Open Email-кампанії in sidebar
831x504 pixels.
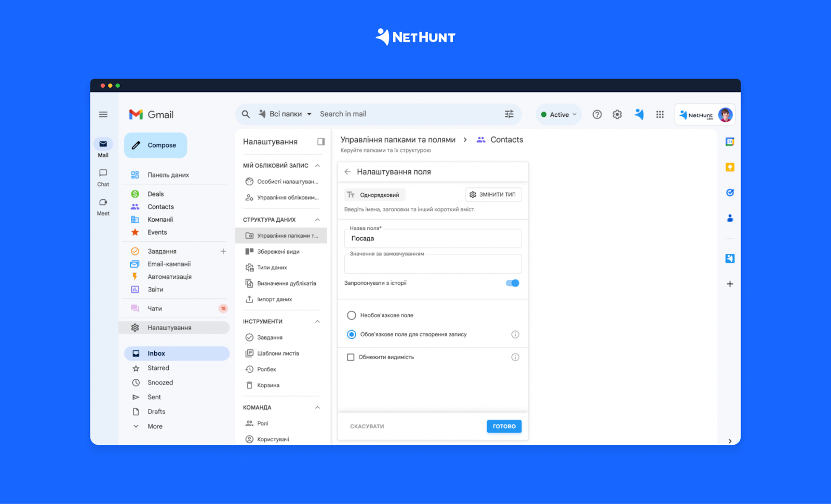coord(169,264)
